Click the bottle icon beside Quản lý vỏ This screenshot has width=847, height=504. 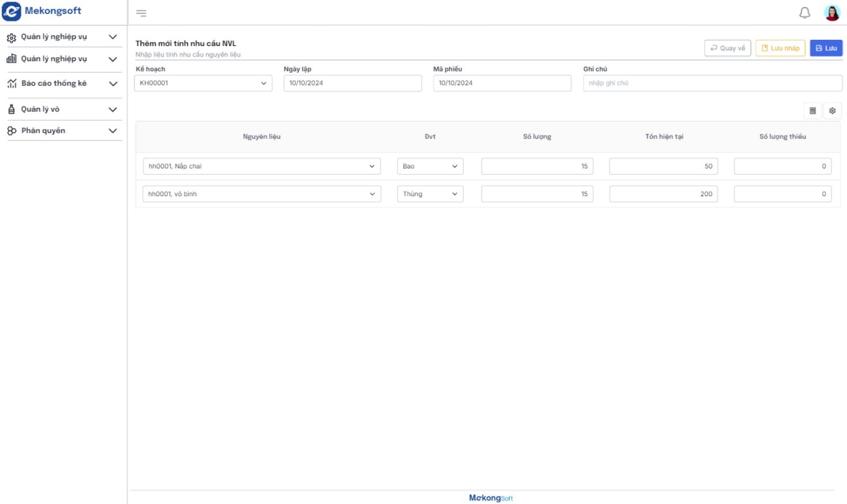[x=12, y=109]
